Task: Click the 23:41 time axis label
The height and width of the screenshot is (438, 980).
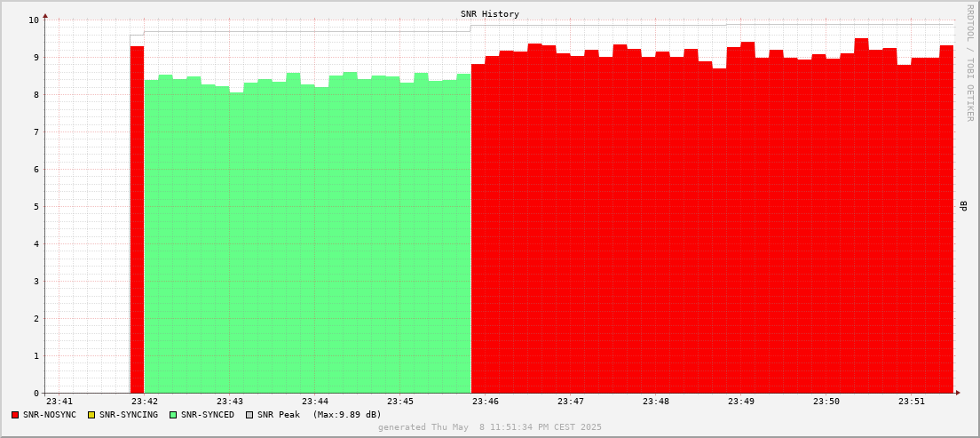Action: (x=59, y=401)
